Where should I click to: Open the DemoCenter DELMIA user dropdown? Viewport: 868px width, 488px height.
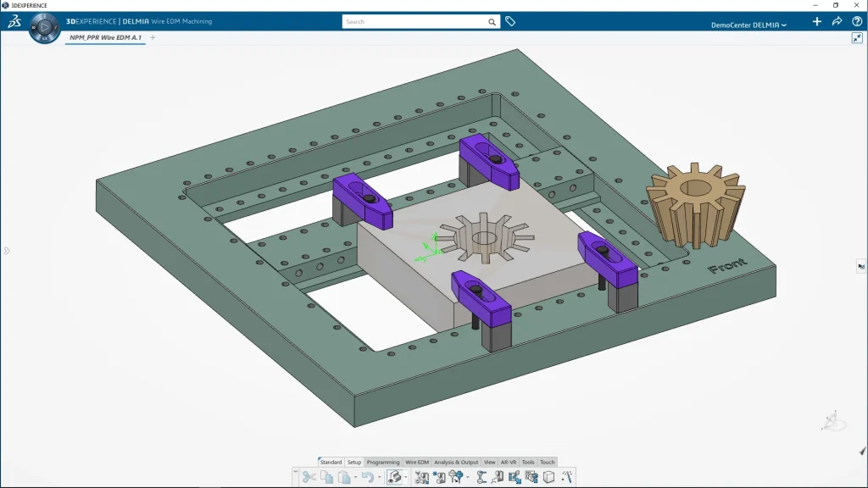pyautogui.click(x=748, y=25)
